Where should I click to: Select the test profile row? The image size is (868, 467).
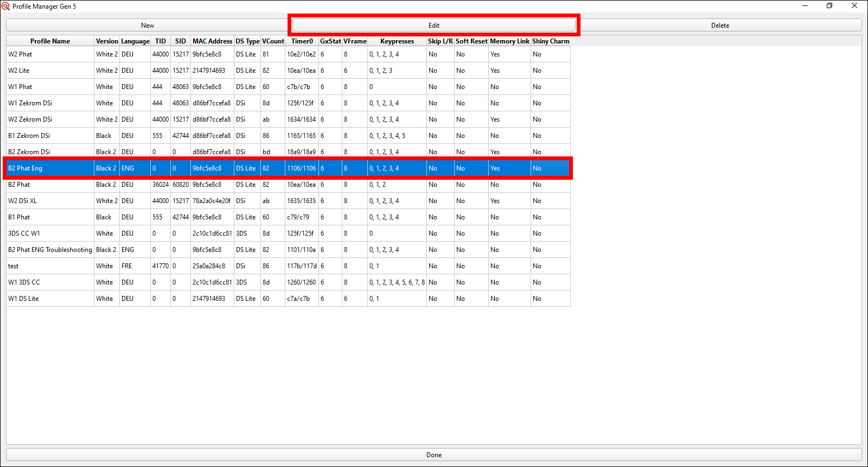pos(14,266)
